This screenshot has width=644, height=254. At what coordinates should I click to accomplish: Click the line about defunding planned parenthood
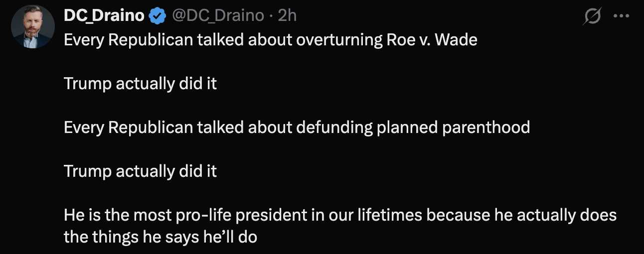click(x=297, y=127)
